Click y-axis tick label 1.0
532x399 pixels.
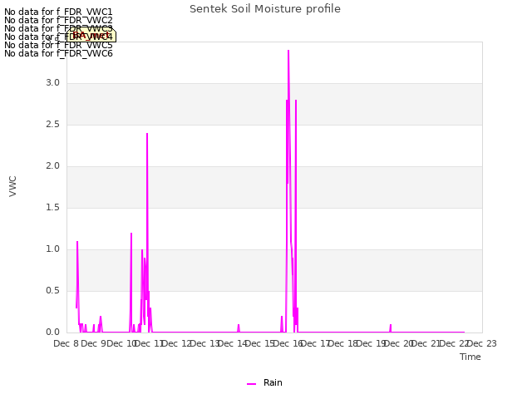(x=52, y=249)
